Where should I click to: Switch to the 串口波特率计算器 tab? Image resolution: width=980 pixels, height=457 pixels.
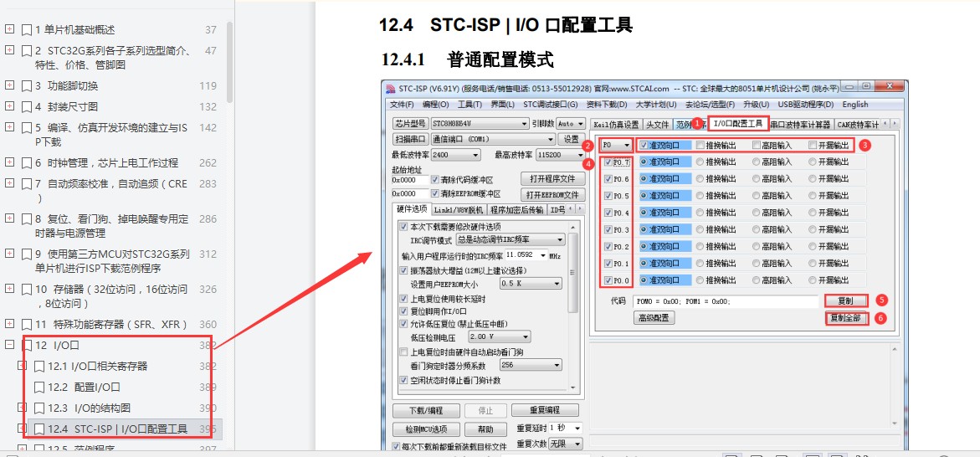click(801, 125)
